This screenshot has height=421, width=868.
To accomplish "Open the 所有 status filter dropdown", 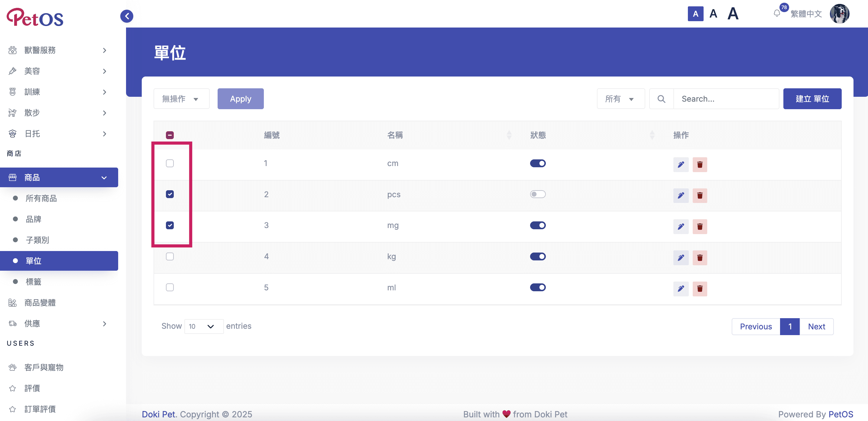I will pyautogui.click(x=620, y=99).
